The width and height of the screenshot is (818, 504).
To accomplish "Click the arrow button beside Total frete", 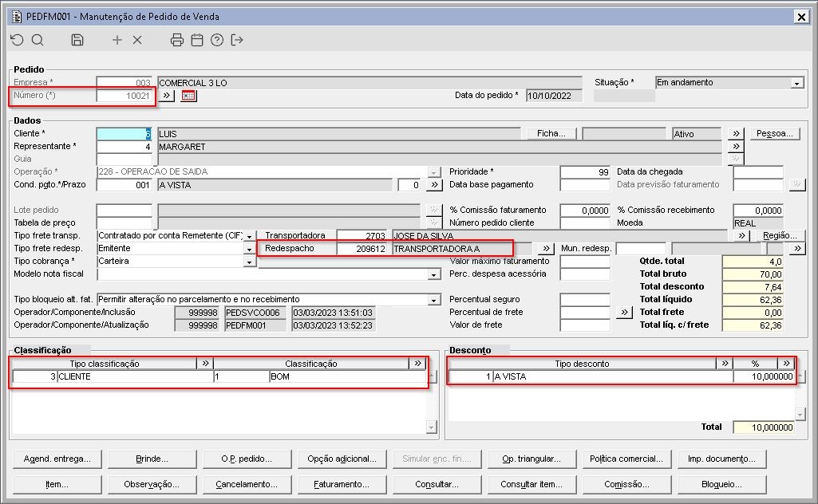I will pos(624,312).
